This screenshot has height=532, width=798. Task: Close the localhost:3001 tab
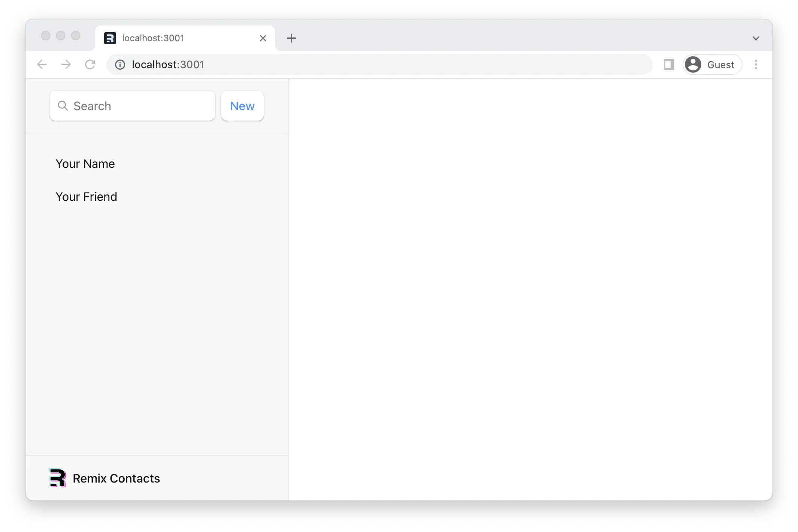[263, 38]
